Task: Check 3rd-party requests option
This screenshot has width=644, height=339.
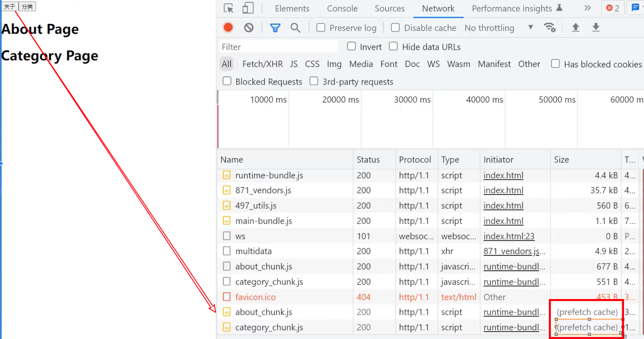Action: 314,81
